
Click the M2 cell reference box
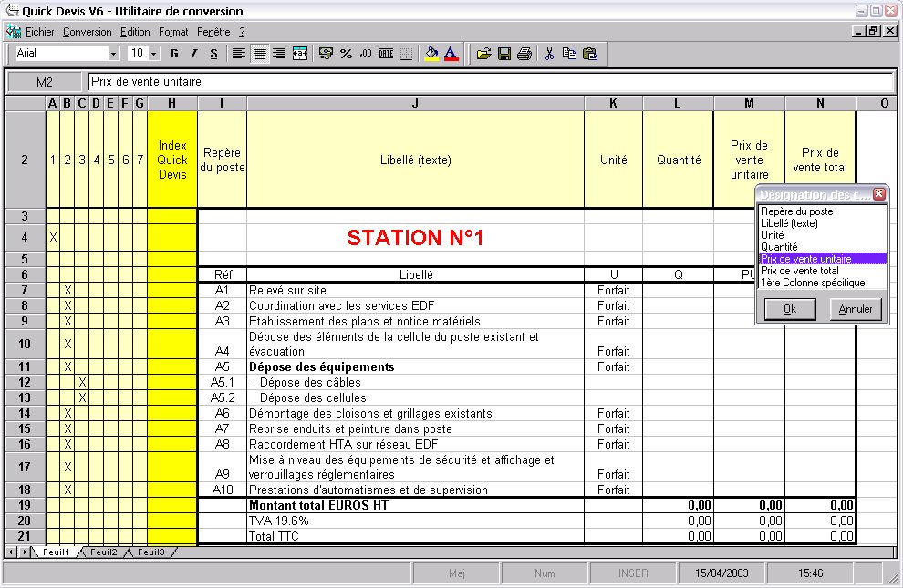[45, 82]
